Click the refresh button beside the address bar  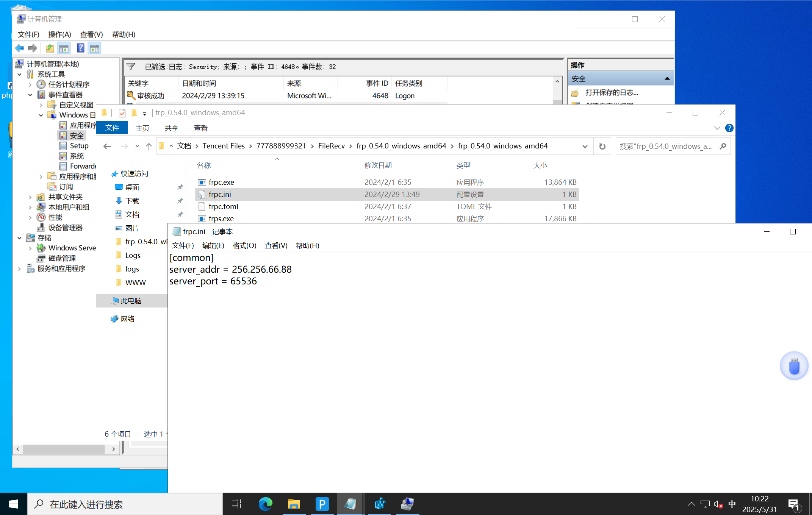pos(602,146)
